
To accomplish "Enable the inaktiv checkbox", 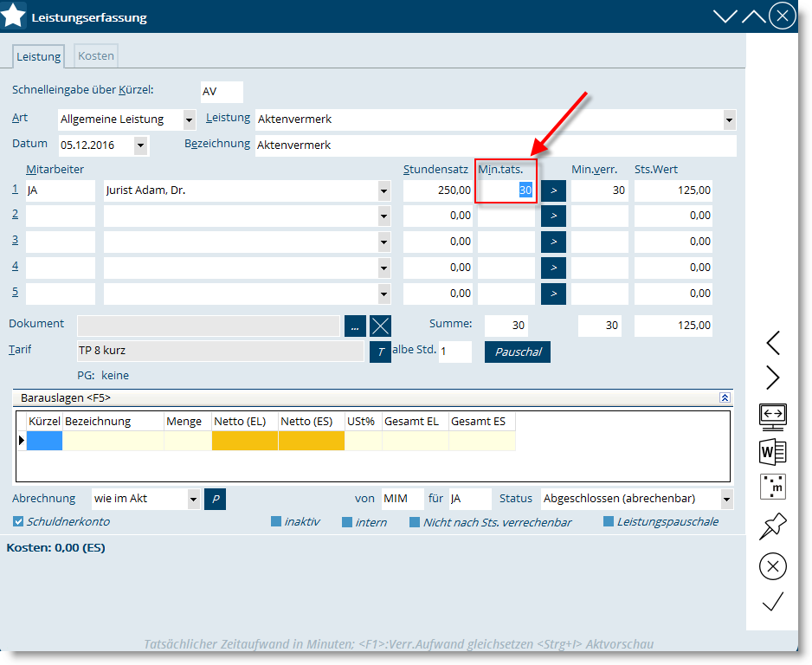I will coord(276,521).
